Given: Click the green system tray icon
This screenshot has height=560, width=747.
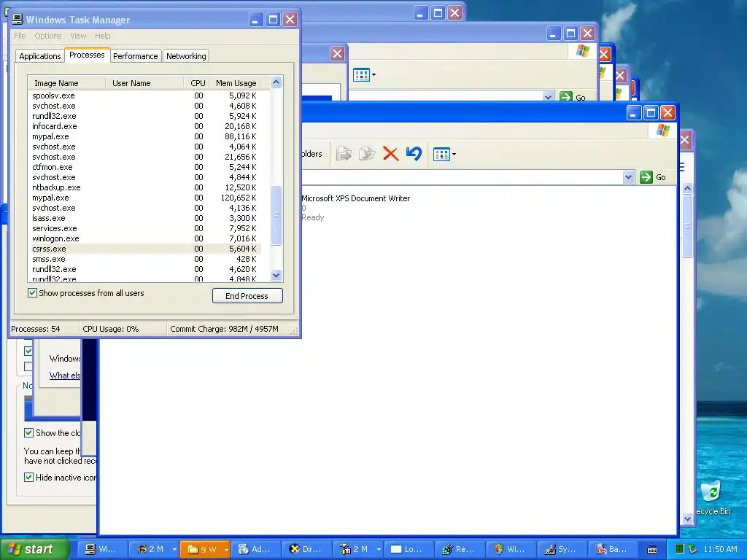Looking at the screenshot, I should pyautogui.click(x=680, y=549).
